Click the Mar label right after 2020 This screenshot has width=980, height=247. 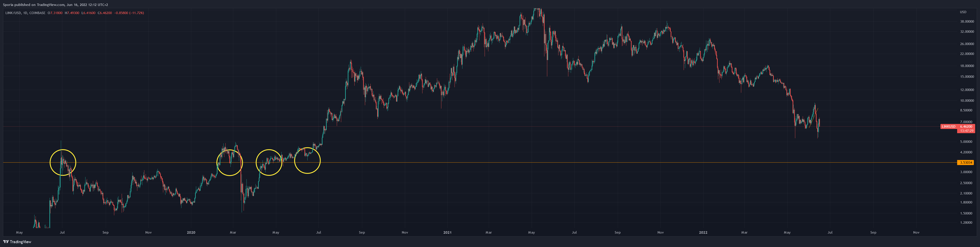pyautogui.click(x=233, y=232)
